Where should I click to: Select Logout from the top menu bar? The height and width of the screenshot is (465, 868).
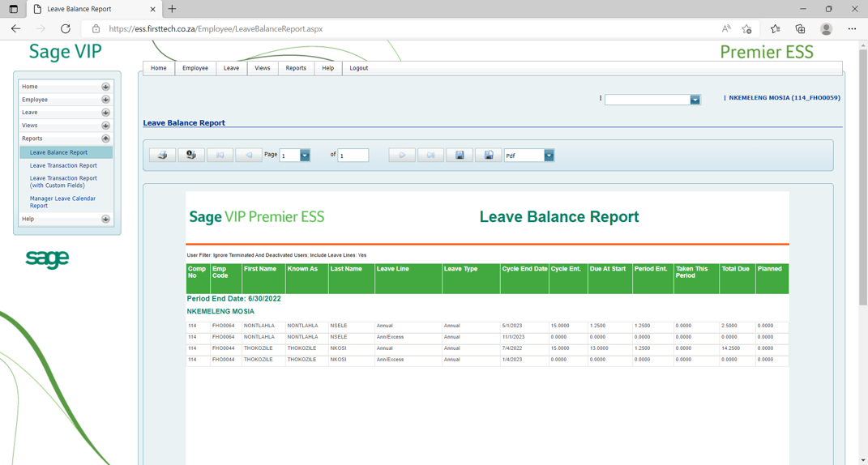358,68
